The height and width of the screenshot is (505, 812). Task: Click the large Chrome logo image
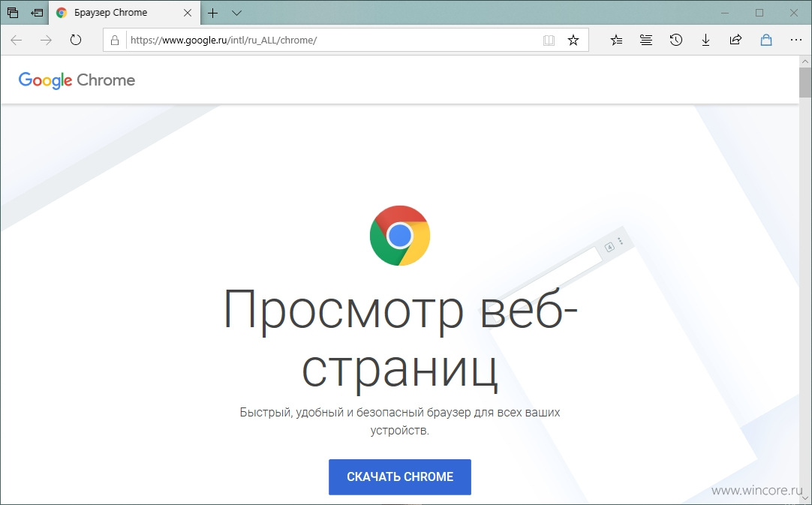click(x=400, y=236)
